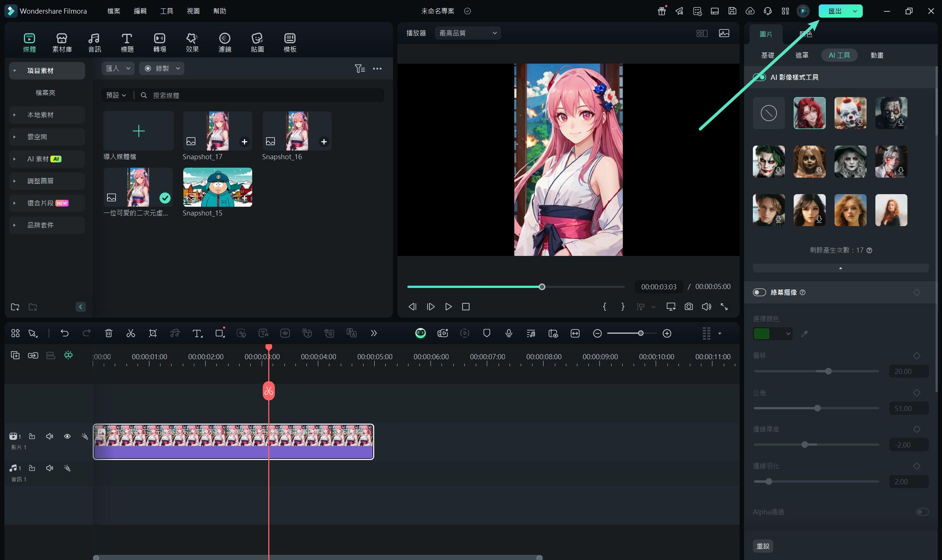Viewport: 942px width, 560px height.
Task: Play the preview video
Action: 448,306
